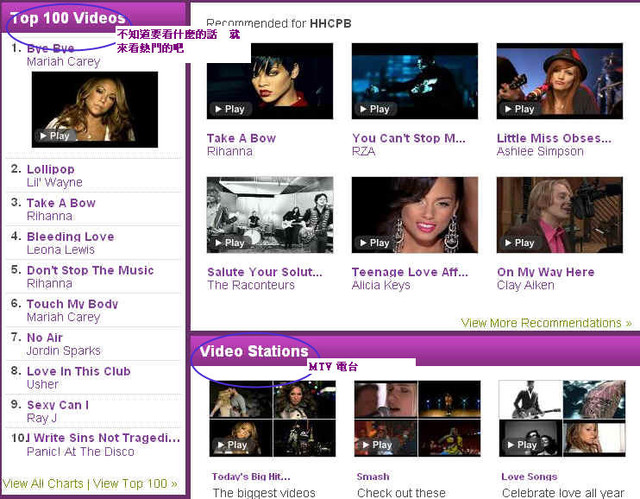
Task: Click Usher artist name
Action: pyautogui.click(x=43, y=384)
